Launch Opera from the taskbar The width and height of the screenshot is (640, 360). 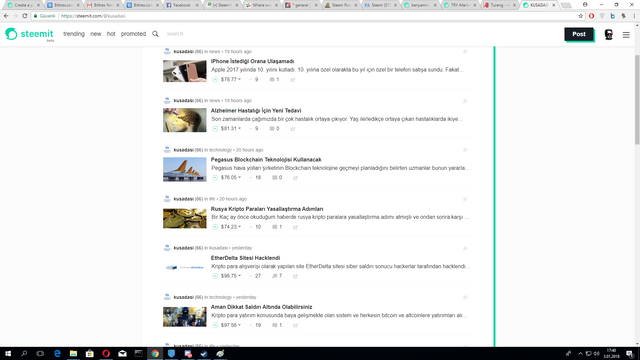click(106, 353)
